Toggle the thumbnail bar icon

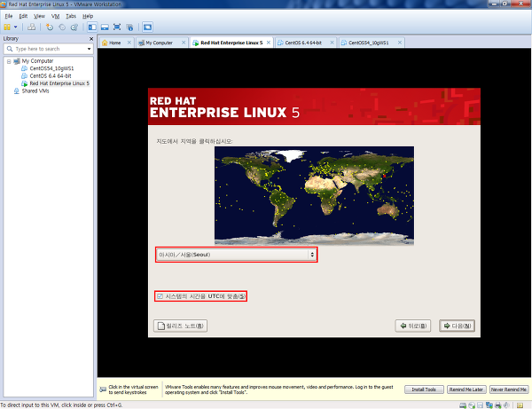[x=105, y=28]
